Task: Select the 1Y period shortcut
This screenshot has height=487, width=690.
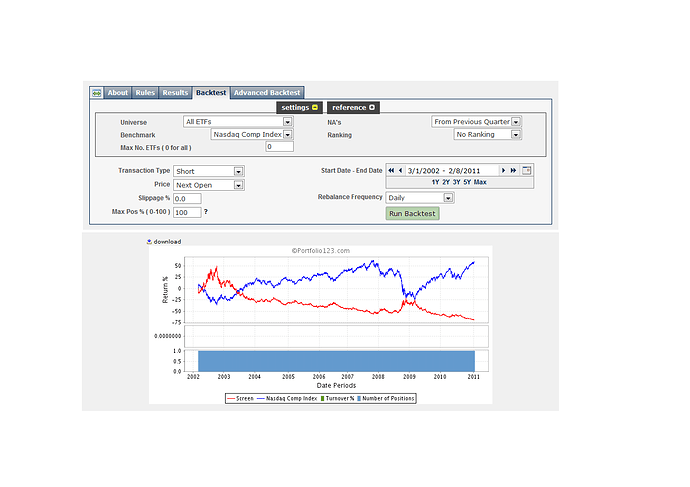Action: pyautogui.click(x=435, y=182)
